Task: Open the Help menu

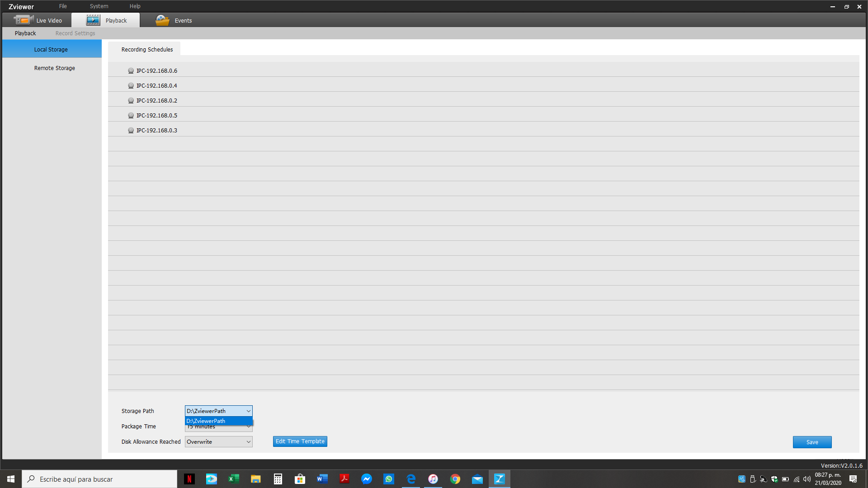Action: tap(135, 6)
